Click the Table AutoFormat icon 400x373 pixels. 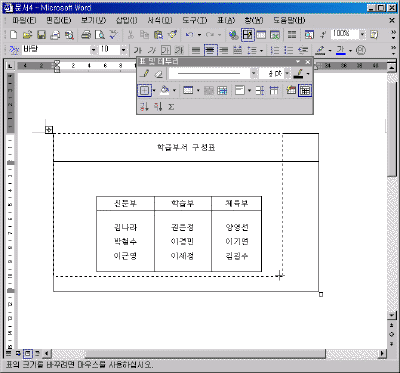pos(291,90)
